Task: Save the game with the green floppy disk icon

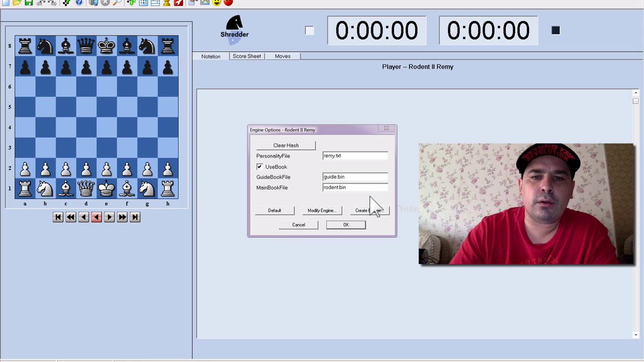Action: pyautogui.click(x=29, y=3)
